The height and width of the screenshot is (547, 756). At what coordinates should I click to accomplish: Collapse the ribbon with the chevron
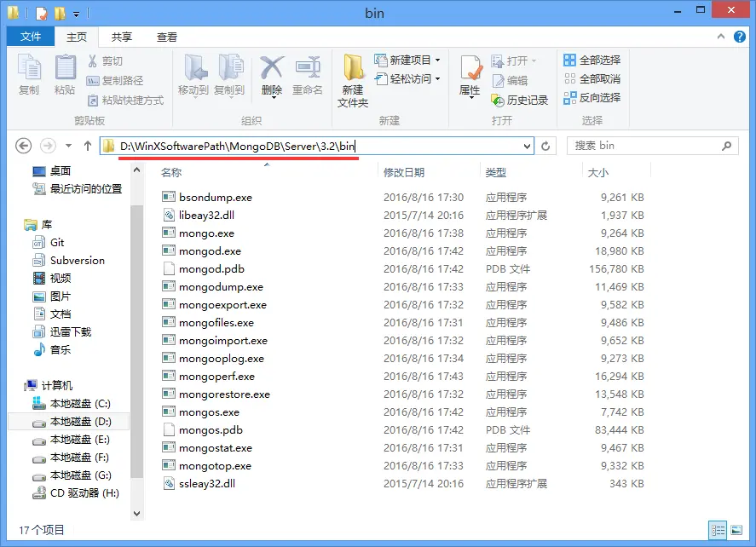721,37
